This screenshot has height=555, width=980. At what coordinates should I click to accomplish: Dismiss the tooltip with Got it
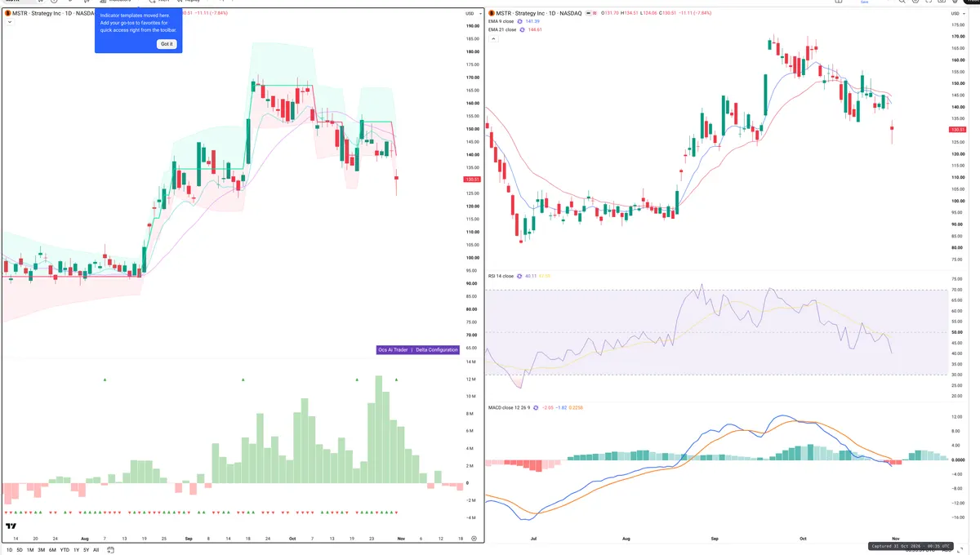pyautogui.click(x=166, y=44)
